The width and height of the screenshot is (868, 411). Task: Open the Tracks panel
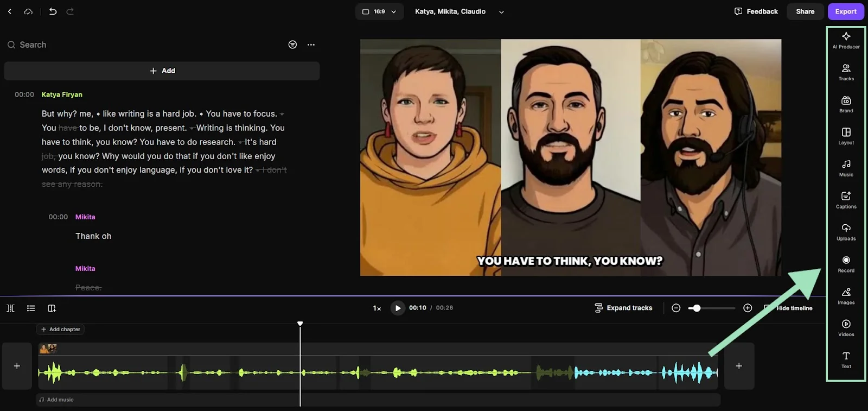click(x=846, y=73)
